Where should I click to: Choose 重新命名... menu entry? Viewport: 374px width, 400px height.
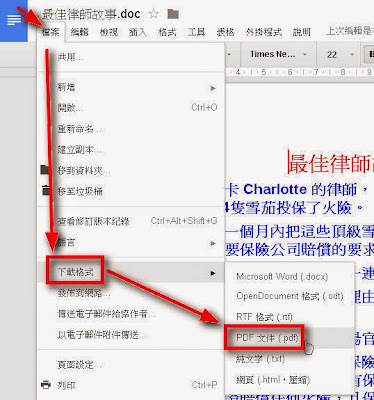(131, 129)
